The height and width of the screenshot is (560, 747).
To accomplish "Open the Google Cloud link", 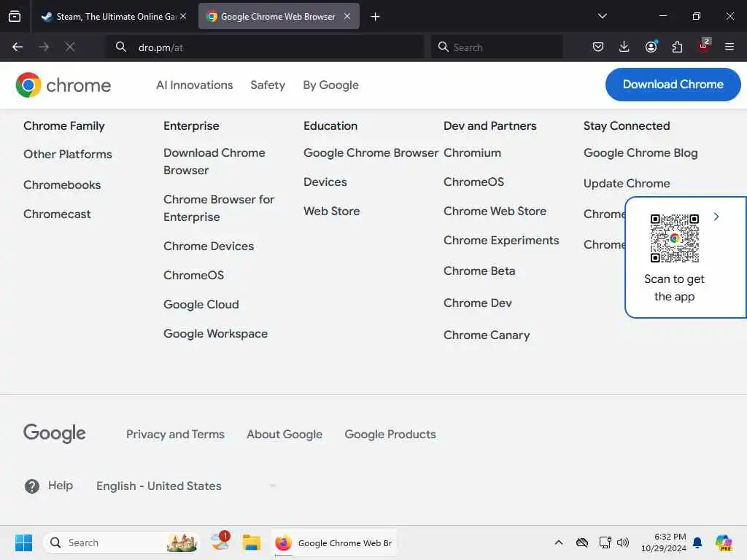I will click(x=201, y=304).
